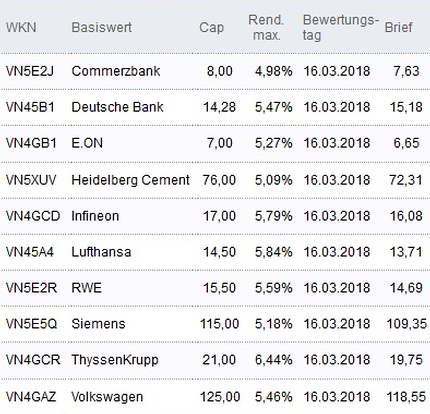The height and width of the screenshot is (414, 430).
Task: Open Lufthansa certificate row
Action: coord(101,252)
